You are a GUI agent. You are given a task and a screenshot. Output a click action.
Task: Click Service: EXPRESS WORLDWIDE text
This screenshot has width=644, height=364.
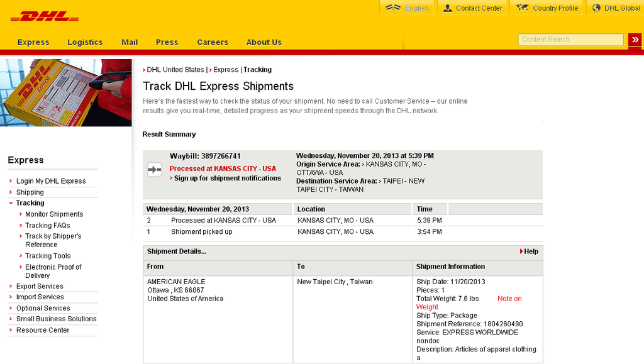467,333
